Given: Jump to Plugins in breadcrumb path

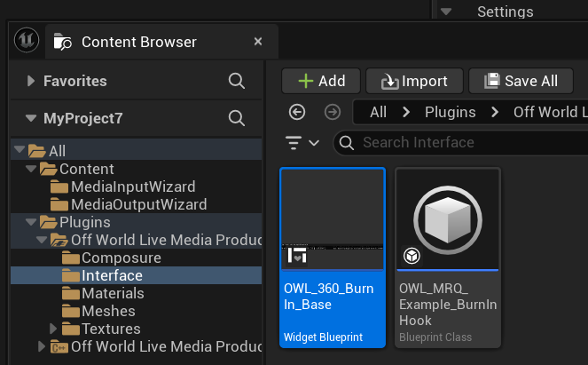Looking at the screenshot, I should (x=450, y=112).
